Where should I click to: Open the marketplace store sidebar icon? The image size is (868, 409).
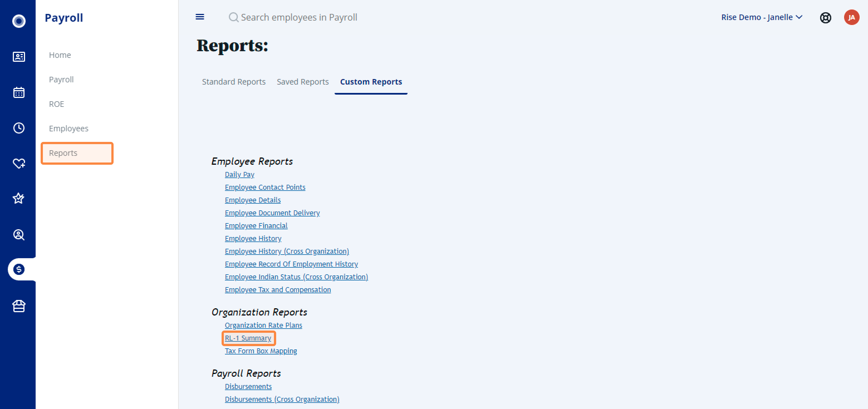pos(19,306)
